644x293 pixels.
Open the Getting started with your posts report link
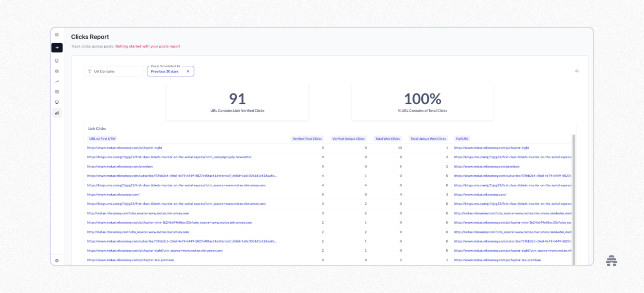click(148, 46)
